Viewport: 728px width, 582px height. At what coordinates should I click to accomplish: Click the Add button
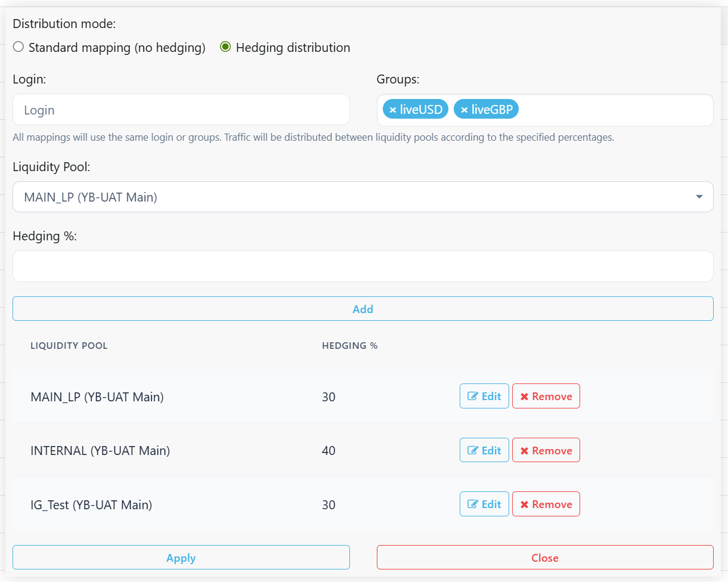[363, 309]
